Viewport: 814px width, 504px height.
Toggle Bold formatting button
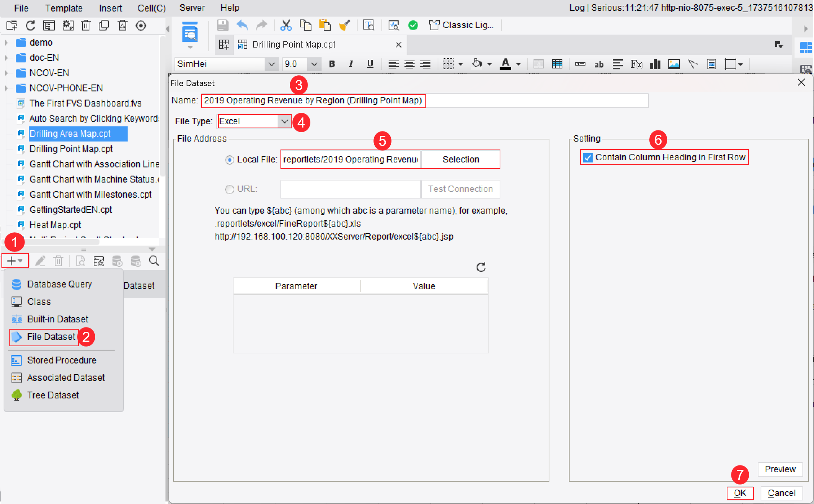click(332, 64)
